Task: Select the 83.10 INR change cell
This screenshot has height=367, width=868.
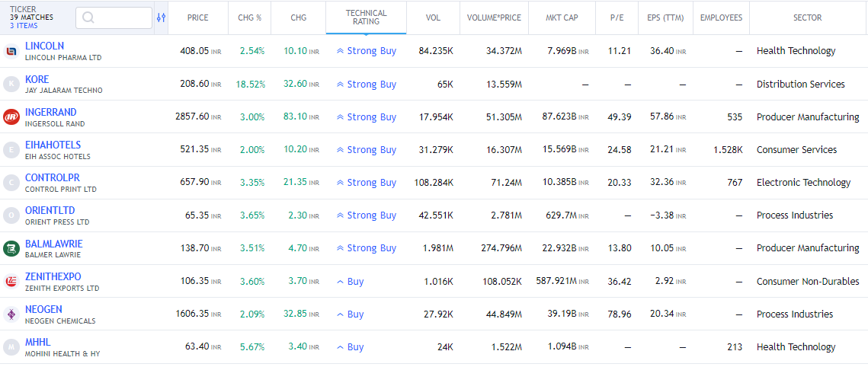Action: 301,117
